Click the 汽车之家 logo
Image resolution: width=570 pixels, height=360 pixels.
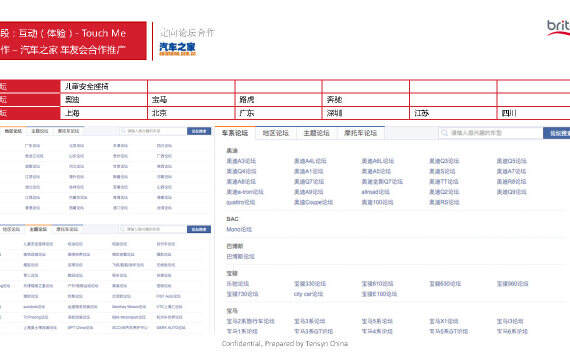tap(177, 49)
